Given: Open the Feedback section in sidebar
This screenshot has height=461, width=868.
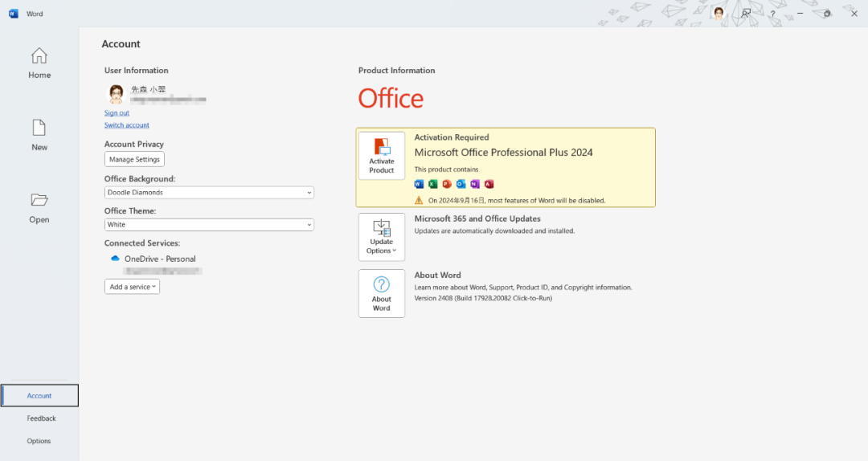Looking at the screenshot, I should click(41, 418).
